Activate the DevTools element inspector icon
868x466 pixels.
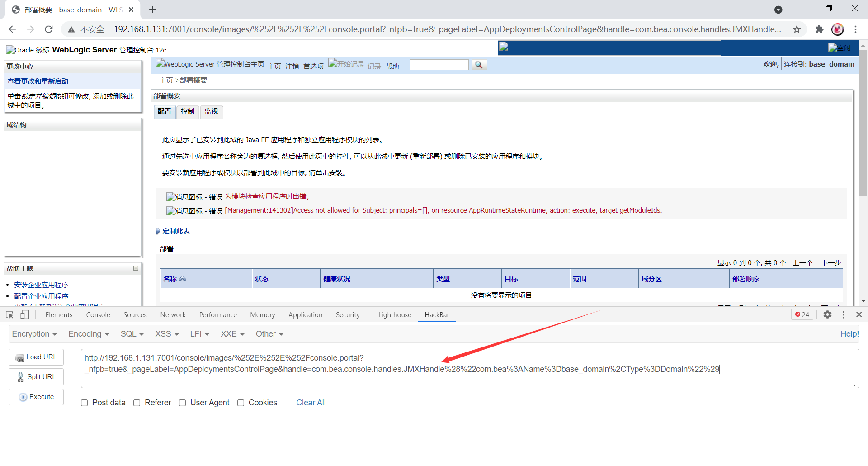tap(9, 314)
